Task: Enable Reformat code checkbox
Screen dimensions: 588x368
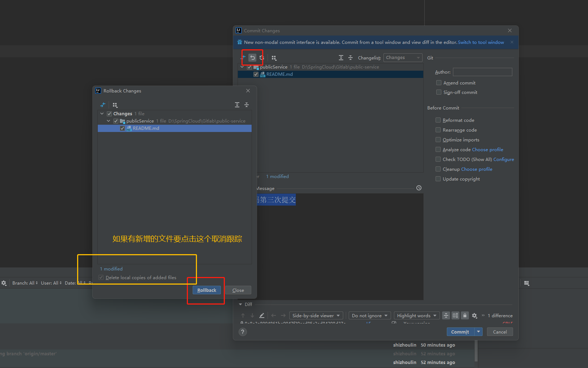Action: click(x=438, y=120)
